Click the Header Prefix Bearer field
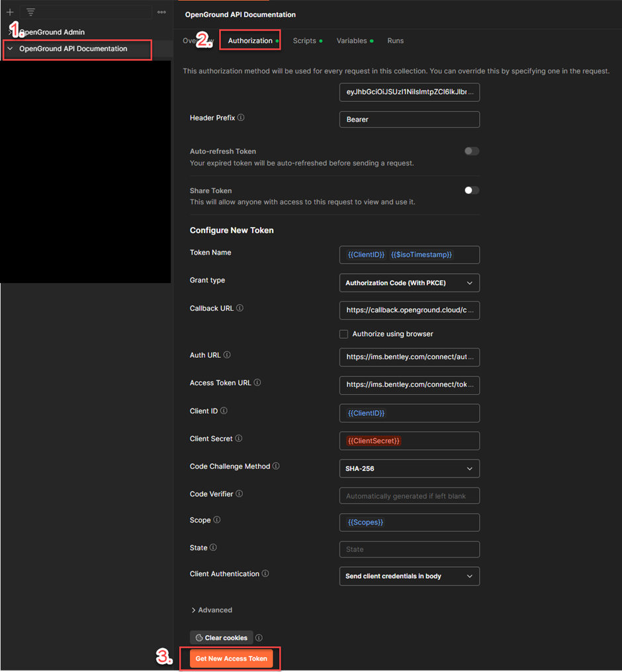The width and height of the screenshot is (622, 672). (410, 120)
